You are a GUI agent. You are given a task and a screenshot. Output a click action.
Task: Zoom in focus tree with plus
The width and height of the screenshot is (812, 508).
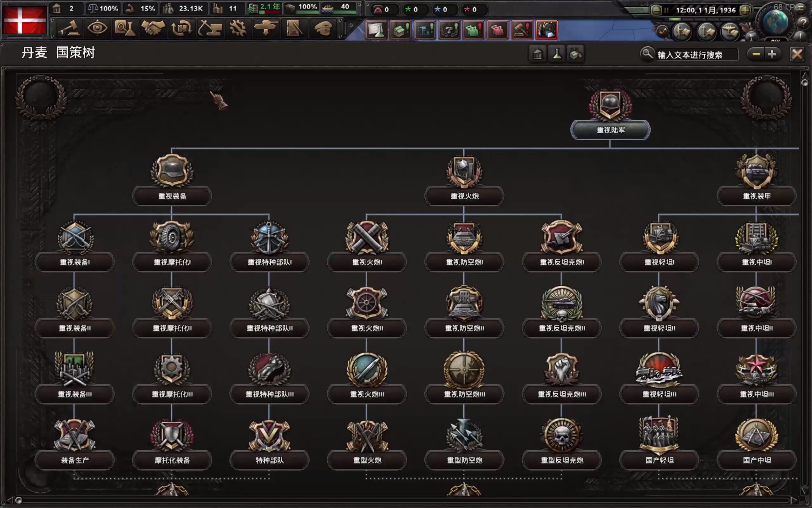772,54
